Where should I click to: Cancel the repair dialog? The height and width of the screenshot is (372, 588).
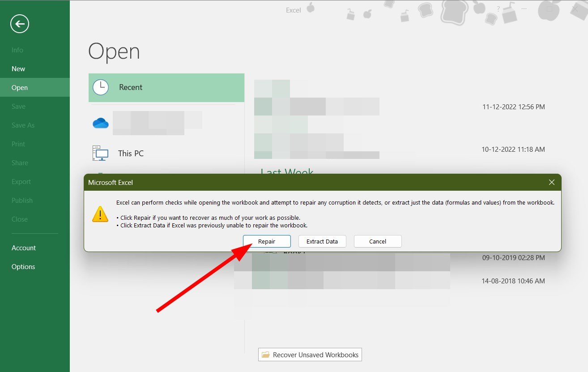pyautogui.click(x=378, y=241)
